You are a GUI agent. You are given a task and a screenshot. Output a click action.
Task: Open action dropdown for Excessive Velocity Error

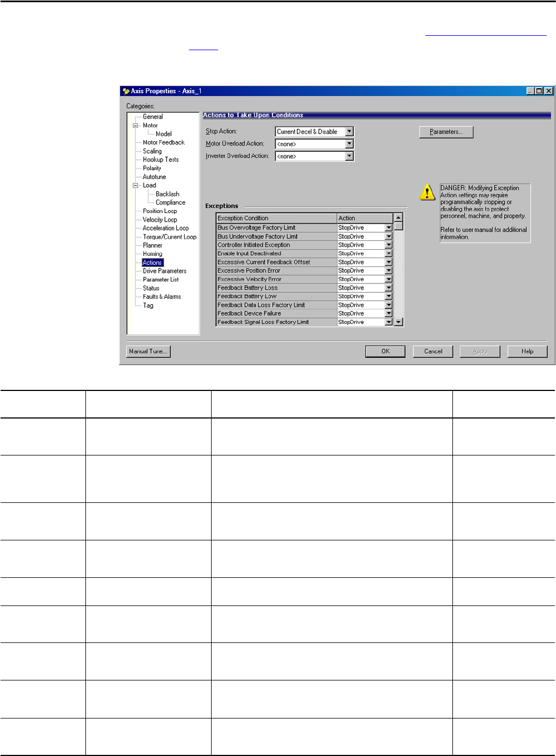[388, 279]
